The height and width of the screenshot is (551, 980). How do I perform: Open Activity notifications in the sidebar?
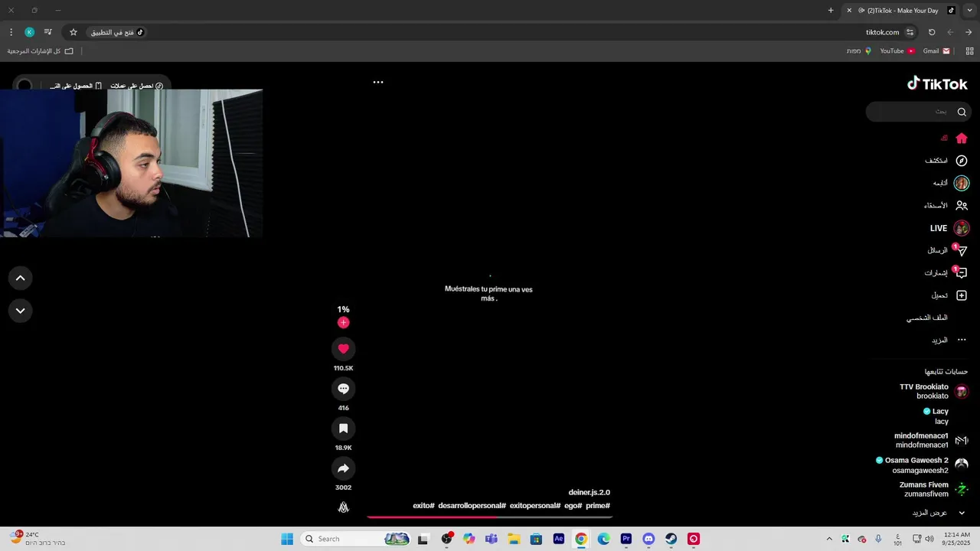pyautogui.click(x=946, y=273)
